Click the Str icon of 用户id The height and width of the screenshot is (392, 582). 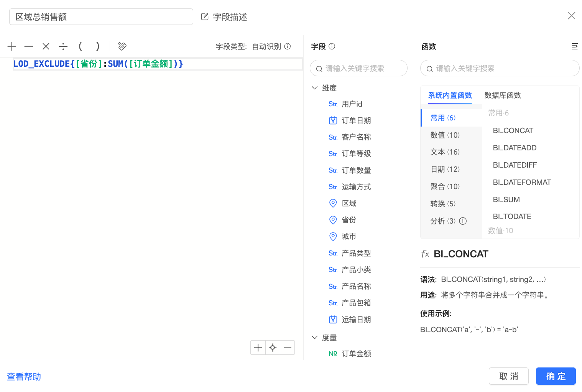[x=333, y=104]
